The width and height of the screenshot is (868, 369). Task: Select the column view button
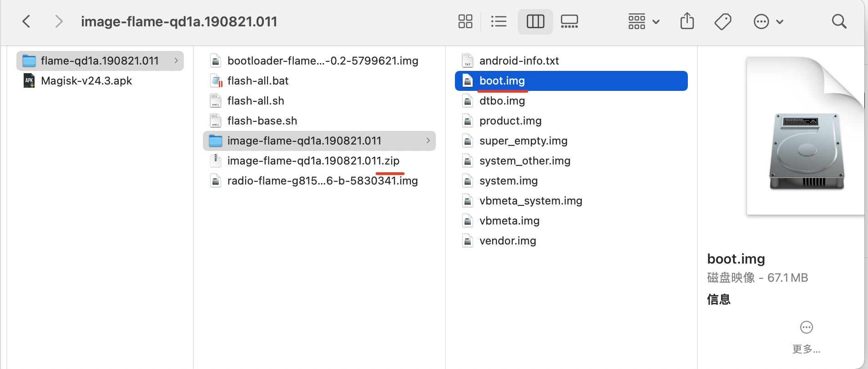(x=535, y=21)
